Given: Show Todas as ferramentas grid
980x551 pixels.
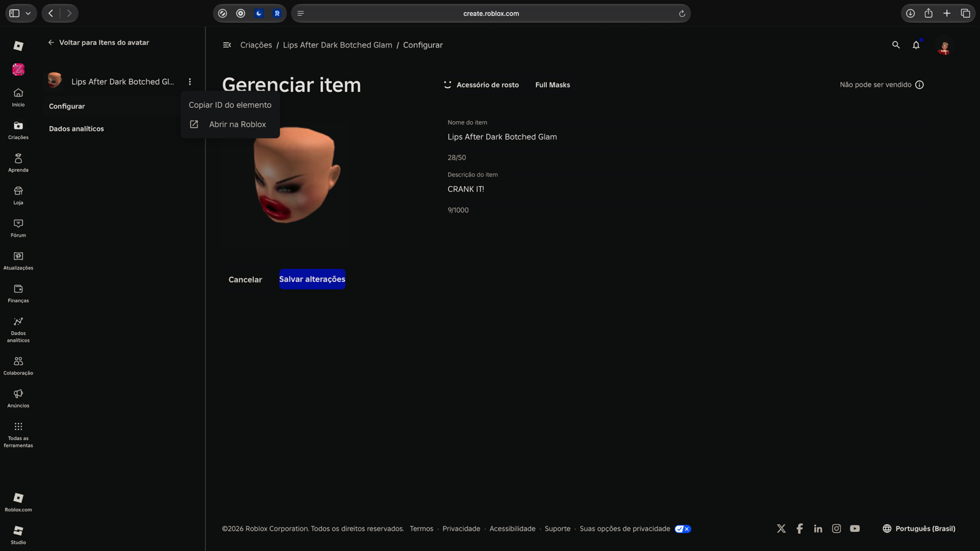Looking at the screenshot, I should [x=18, y=434].
